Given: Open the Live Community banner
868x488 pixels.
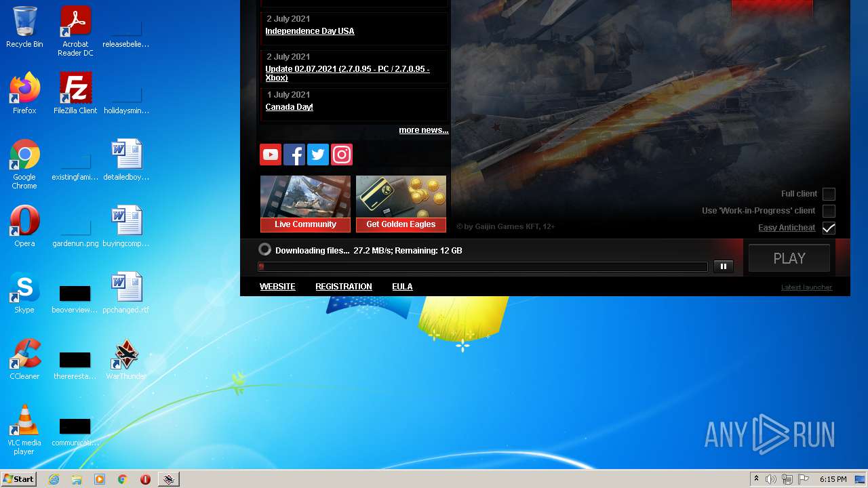Looking at the screenshot, I should pyautogui.click(x=305, y=204).
